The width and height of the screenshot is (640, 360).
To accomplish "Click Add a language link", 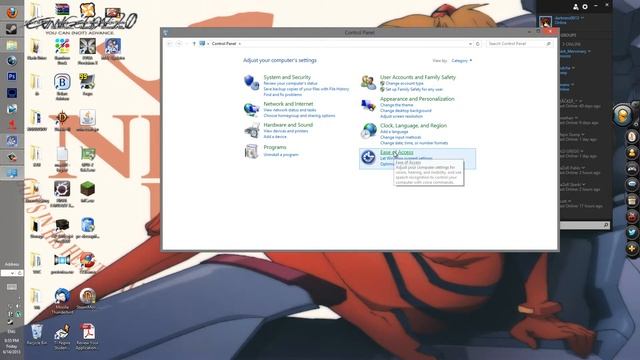I will click(x=394, y=132).
